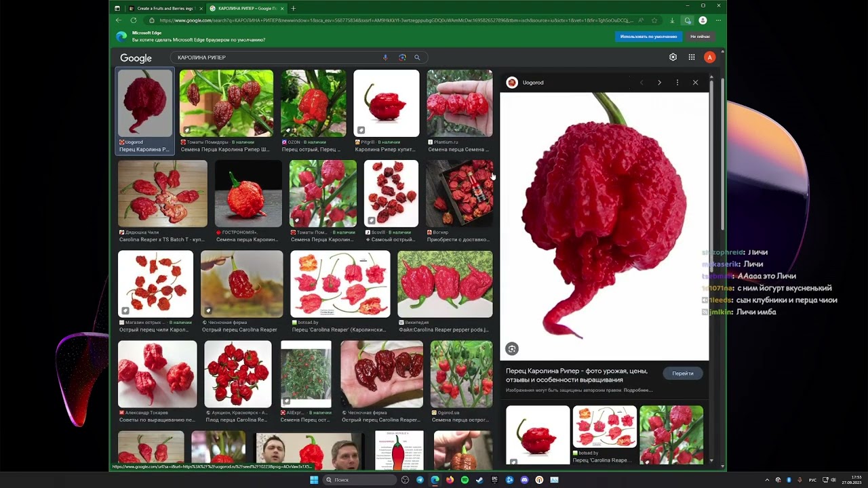Open the taskbar clock and date
The height and width of the screenshot is (488, 868).
coord(852,480)
